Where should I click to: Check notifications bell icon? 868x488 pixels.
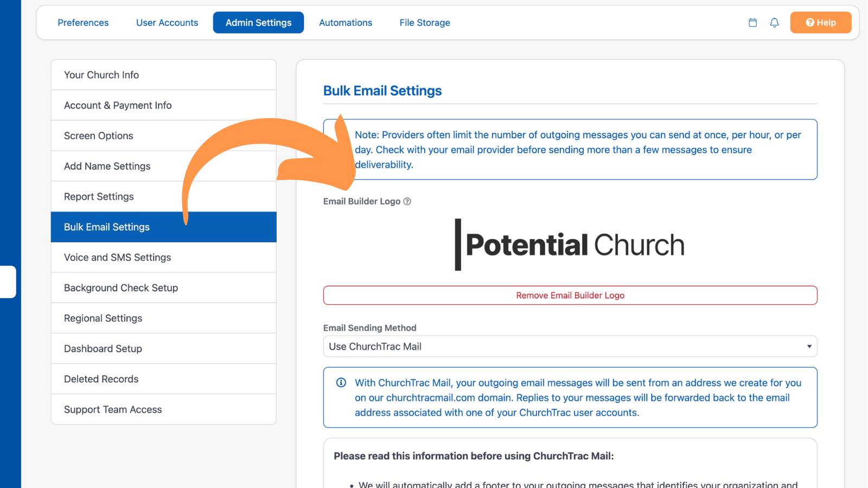(x=775, y=23)
